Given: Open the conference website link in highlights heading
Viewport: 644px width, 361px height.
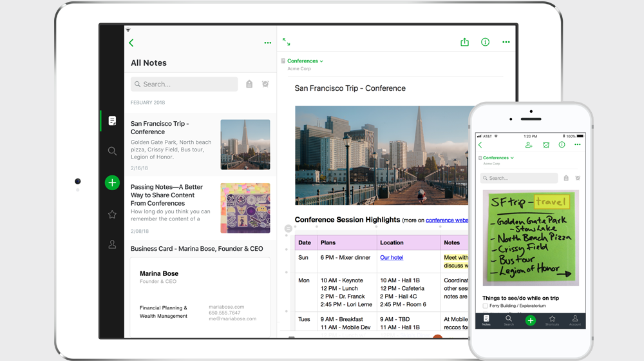Looking at the screenshot, I should click(446, 220).
